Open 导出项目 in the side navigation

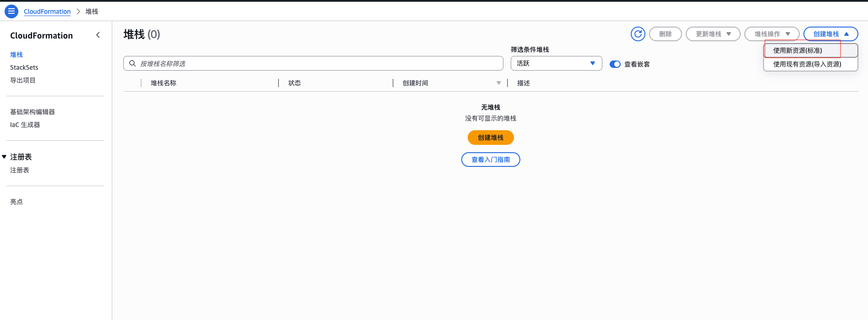point(23,80)
